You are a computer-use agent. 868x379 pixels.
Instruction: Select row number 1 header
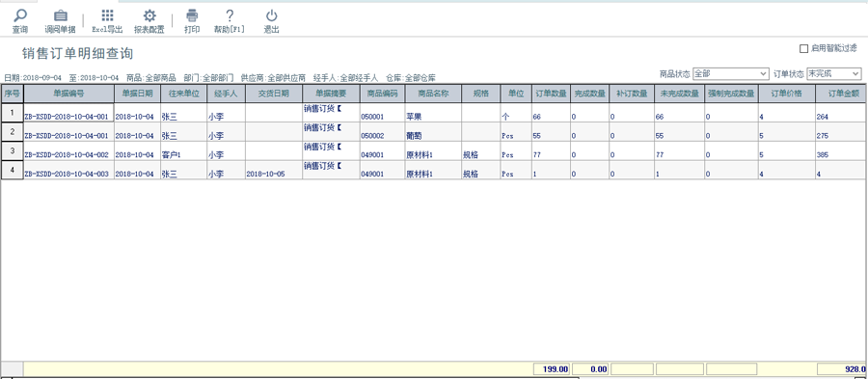click(x=13, y=112)
